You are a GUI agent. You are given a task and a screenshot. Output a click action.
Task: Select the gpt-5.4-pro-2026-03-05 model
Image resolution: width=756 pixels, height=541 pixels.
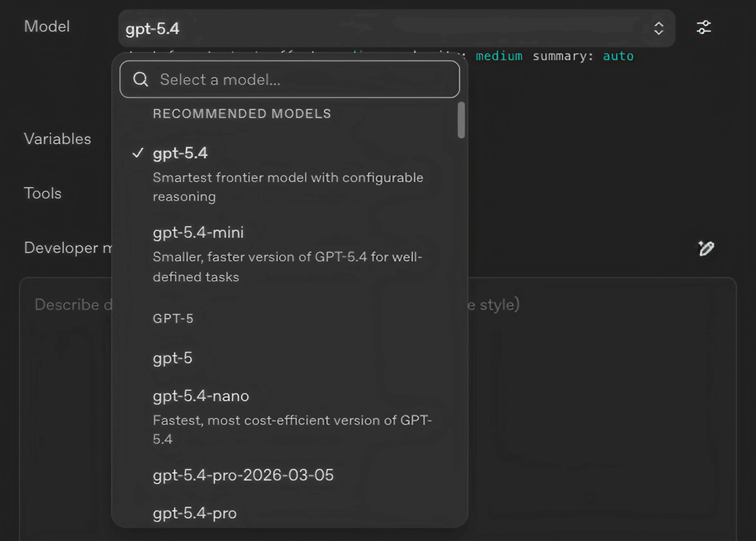[x=243, y=475]
